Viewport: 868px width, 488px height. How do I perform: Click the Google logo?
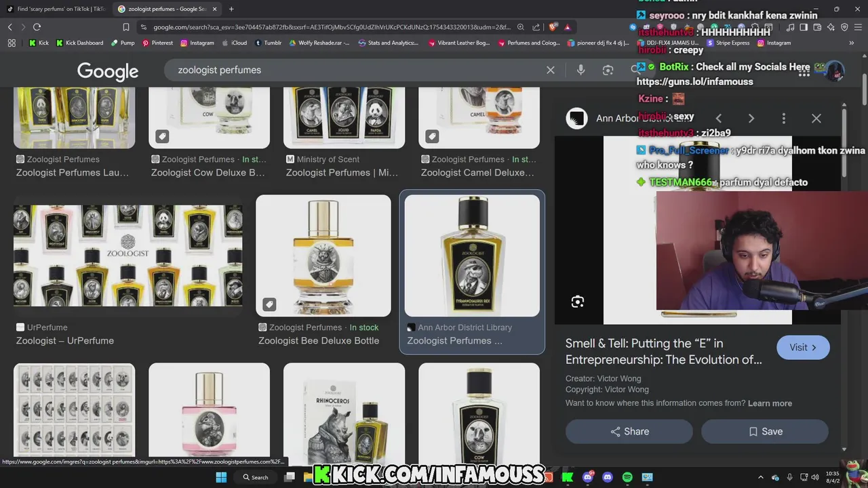coord(108,70)
